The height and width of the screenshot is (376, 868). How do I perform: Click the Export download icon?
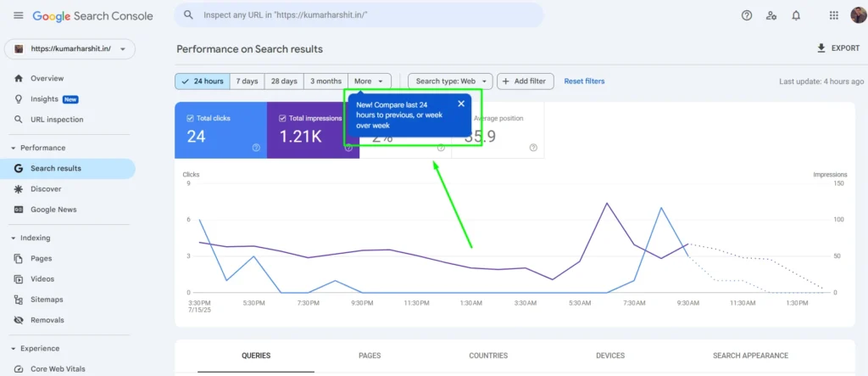(821, 48)
